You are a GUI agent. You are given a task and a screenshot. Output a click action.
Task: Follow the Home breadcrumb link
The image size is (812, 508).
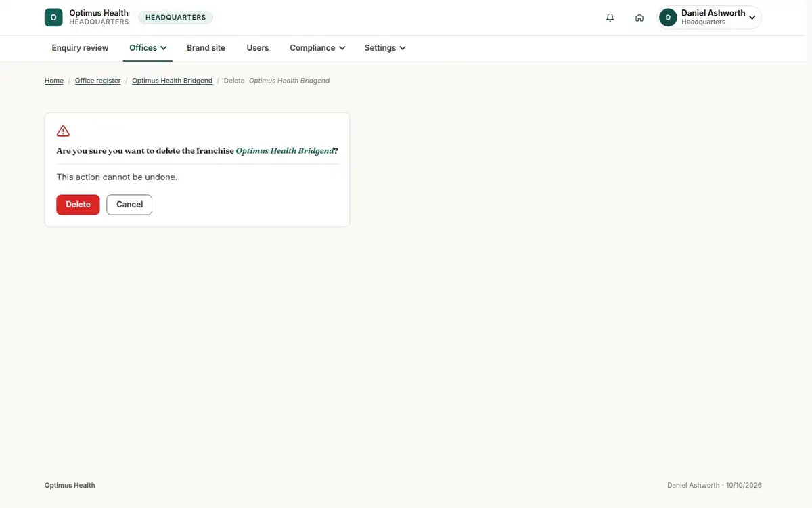click(54, 81)
